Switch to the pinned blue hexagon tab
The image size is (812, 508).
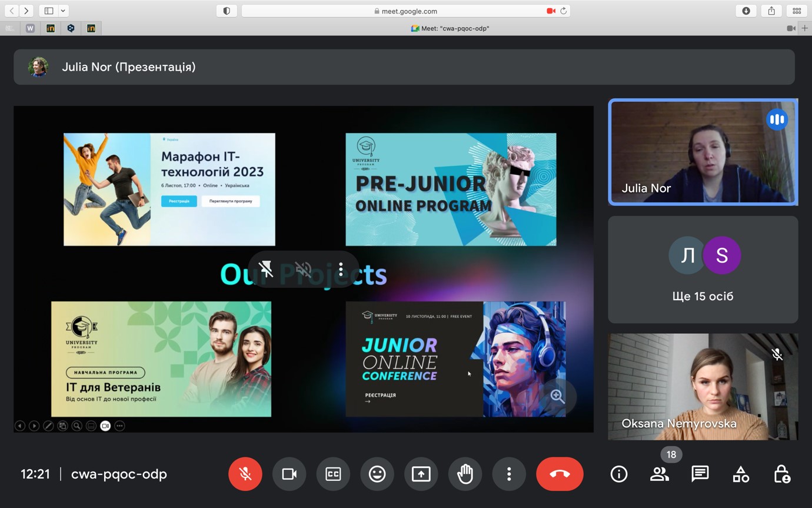[71, 28]
